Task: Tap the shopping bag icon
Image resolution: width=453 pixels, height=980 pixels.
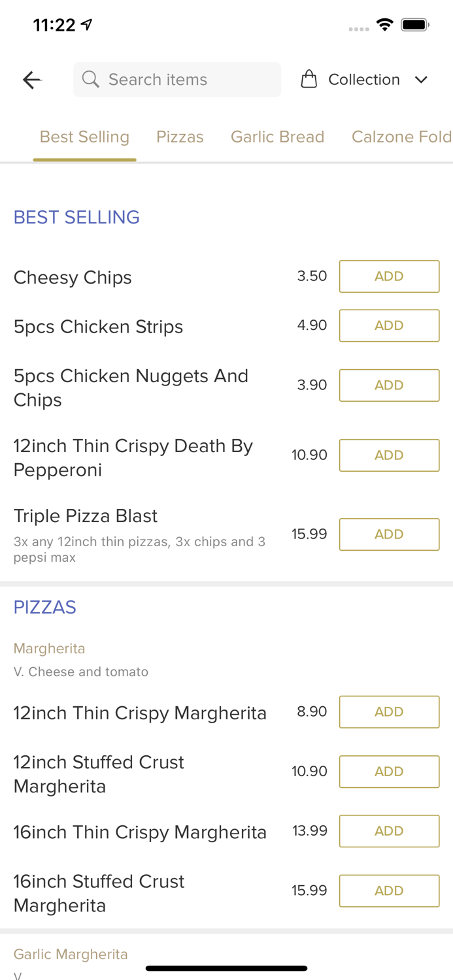Action: point(309,80)
